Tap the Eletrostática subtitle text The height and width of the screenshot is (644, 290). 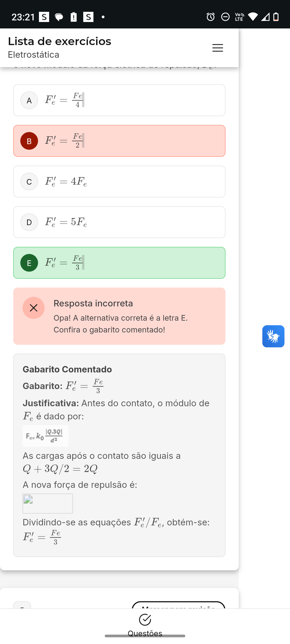point(34,55)
